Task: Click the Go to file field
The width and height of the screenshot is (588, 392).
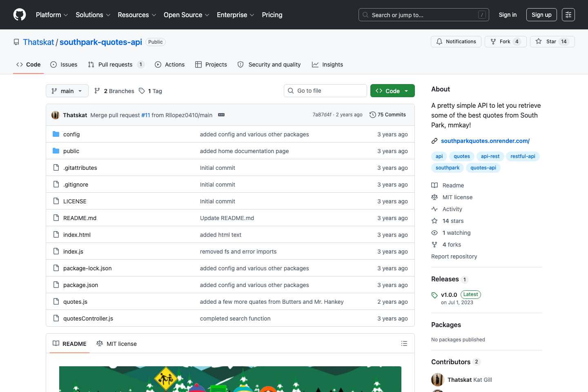Action: [325, 91]
